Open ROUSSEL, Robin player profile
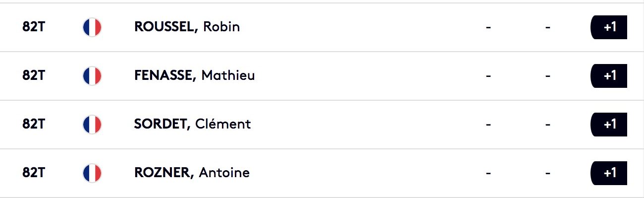Image resolution: width=644 pixels, height=198 pixels. coord(187,27)
